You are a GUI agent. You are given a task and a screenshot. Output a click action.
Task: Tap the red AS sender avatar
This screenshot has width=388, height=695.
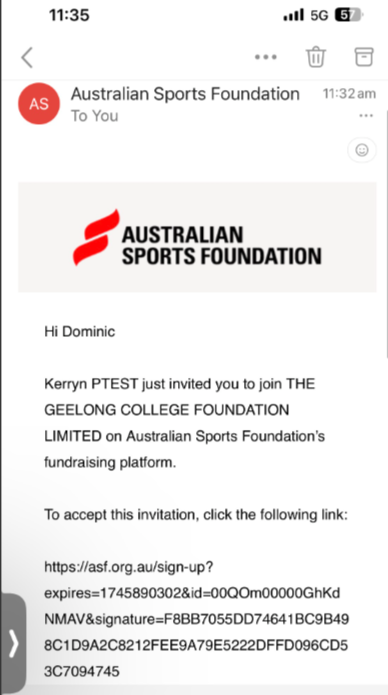click(x=39, y=104)
